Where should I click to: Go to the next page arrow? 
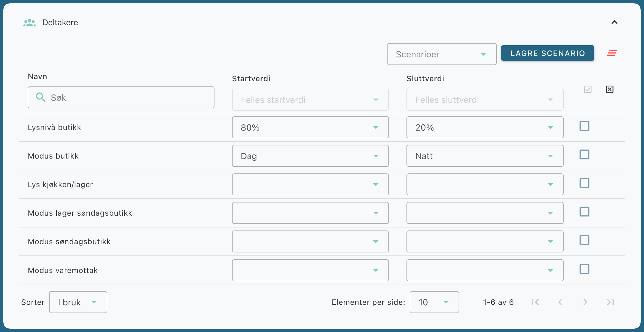585,302
